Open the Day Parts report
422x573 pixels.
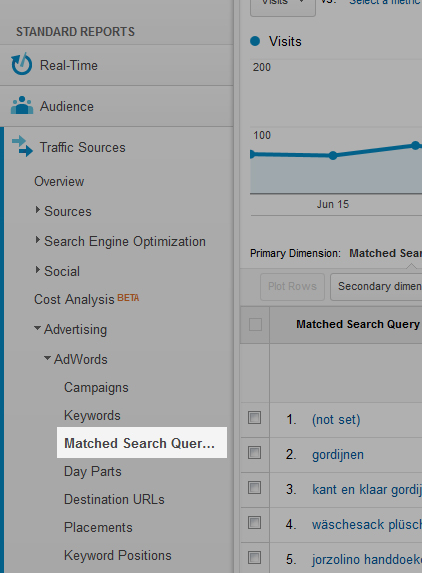[92, 471]
